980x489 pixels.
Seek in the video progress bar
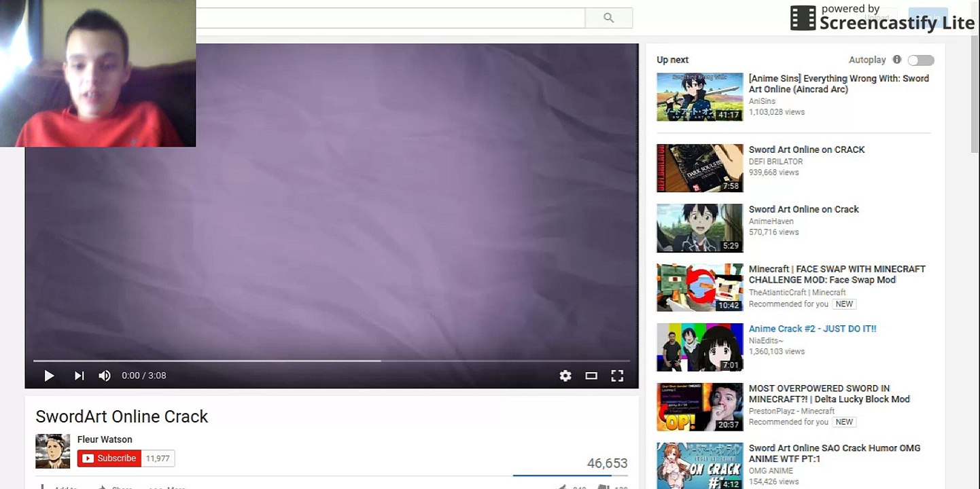[x=332, y=361]
